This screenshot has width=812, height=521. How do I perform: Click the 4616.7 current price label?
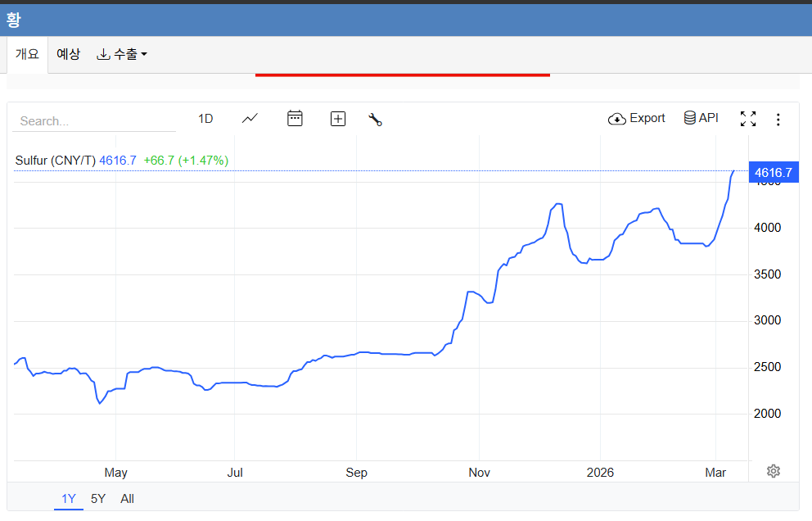click(x=773, y=173)
